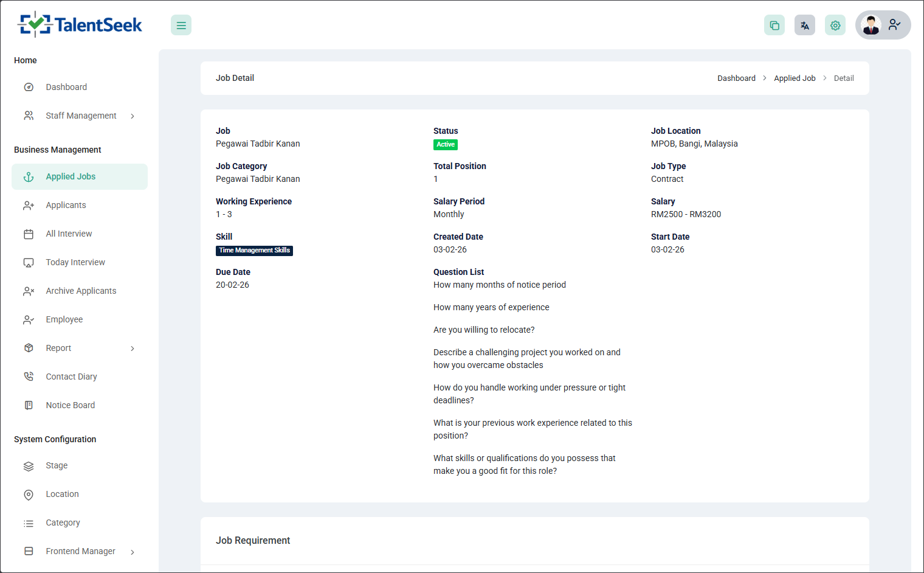This screenshot has width=924, height=573.
Task: Click the Location pin icon in sidebar
Action: (29, 495)
